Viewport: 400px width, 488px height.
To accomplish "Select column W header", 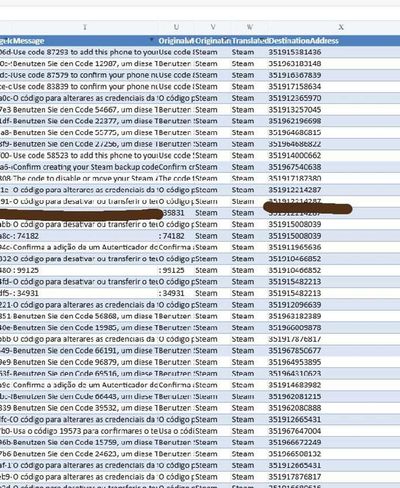I will point(250,27).
